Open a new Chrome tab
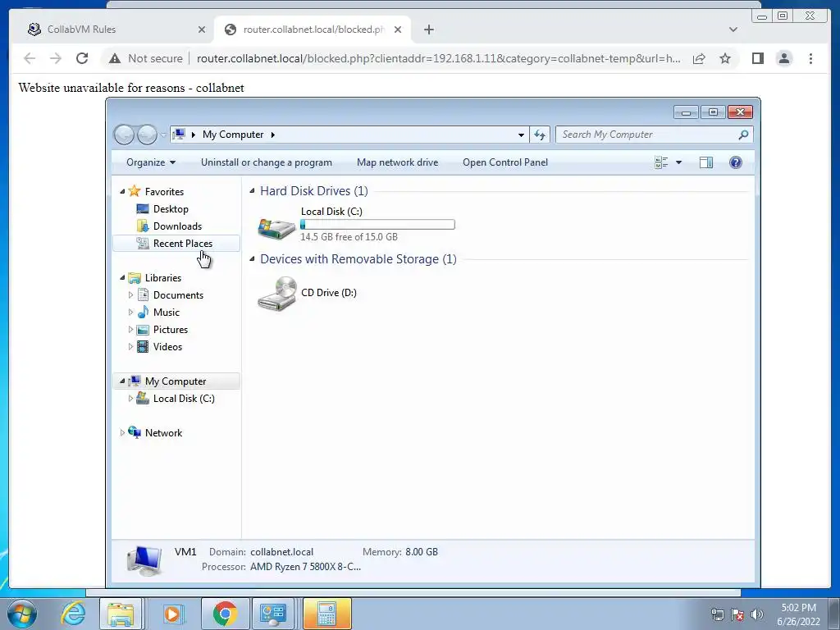The image size is (840, 630). 428,30
